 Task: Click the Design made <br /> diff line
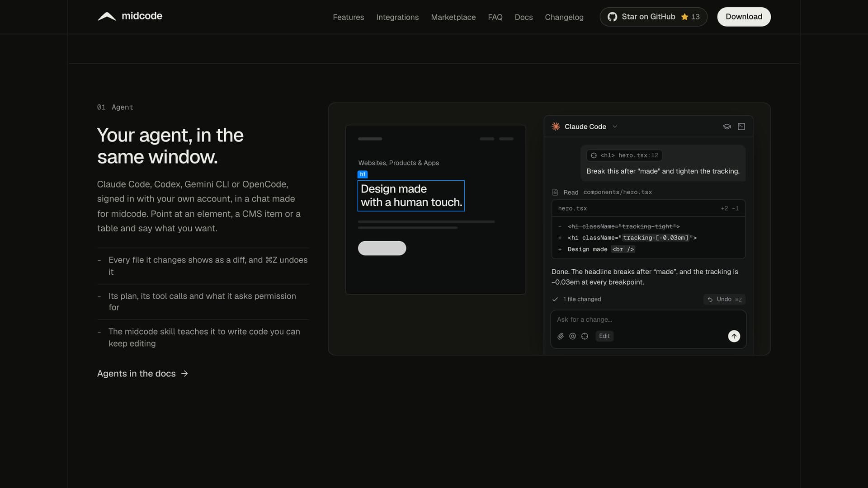[x=648, y=249]
